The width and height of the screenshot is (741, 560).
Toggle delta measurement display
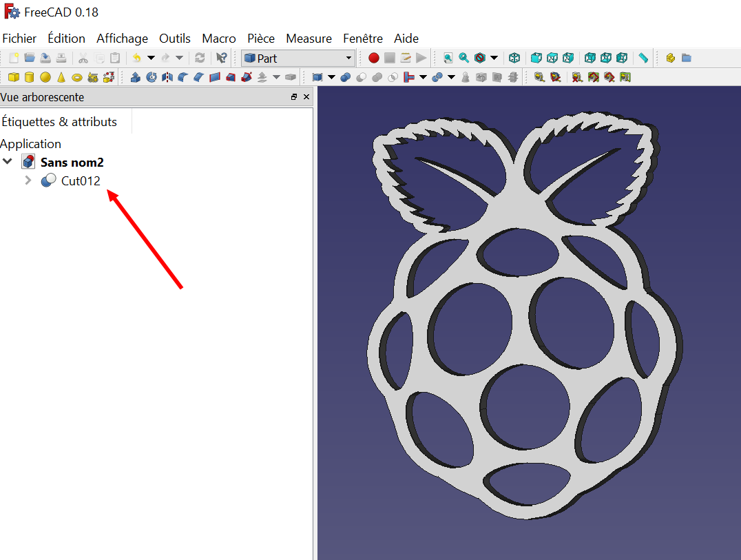625,77
